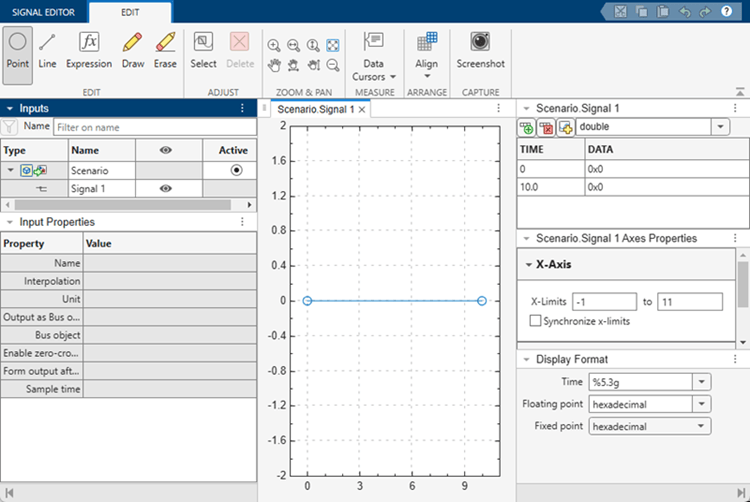Click the signal point at time 0
This screenshot has width=750, height=502.
coord(308,301)
